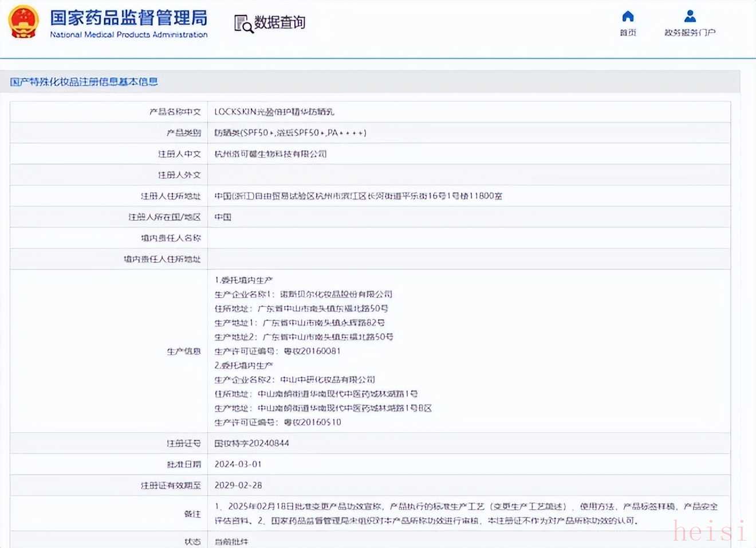Click the National Medical Products Administration subtitle
756x548 pixels.
(129, 35)
